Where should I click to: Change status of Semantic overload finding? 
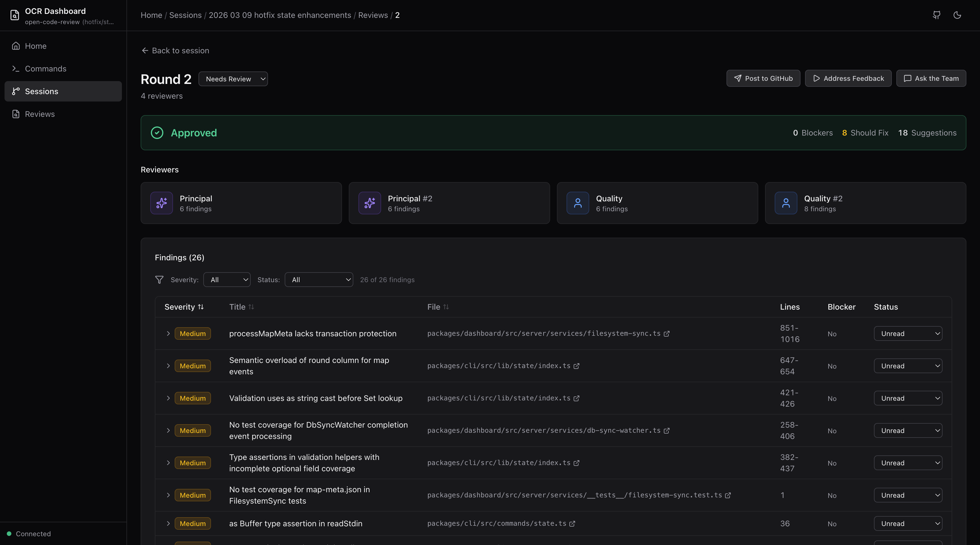908,366
